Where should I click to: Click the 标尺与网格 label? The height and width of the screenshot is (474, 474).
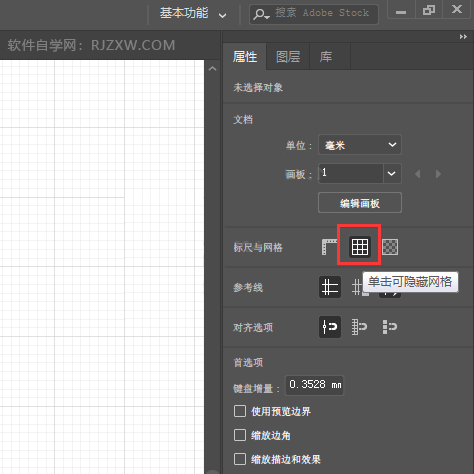(x=258, y=247)
